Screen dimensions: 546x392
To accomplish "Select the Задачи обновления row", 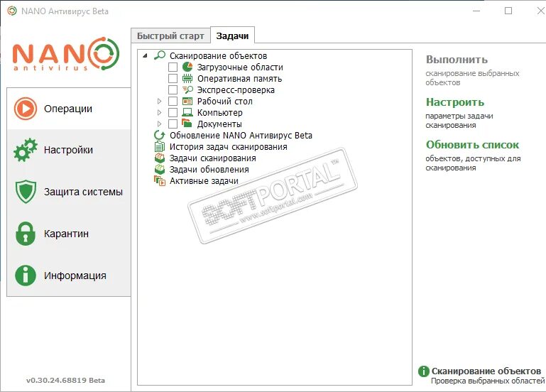I will (209, 170).
